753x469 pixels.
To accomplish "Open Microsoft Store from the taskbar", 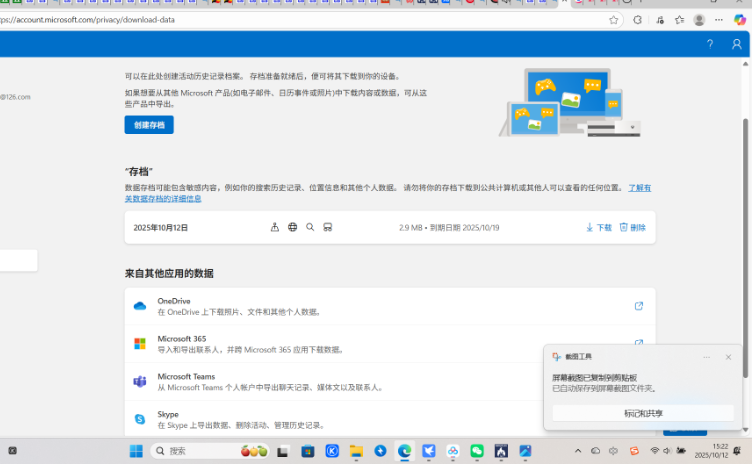I will [x=307, y=451].
